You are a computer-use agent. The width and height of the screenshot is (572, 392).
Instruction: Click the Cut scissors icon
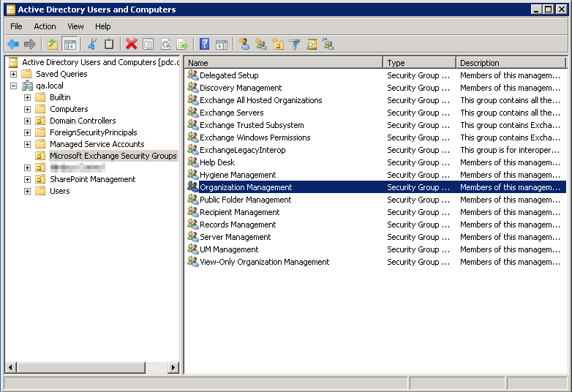point(93,45)
